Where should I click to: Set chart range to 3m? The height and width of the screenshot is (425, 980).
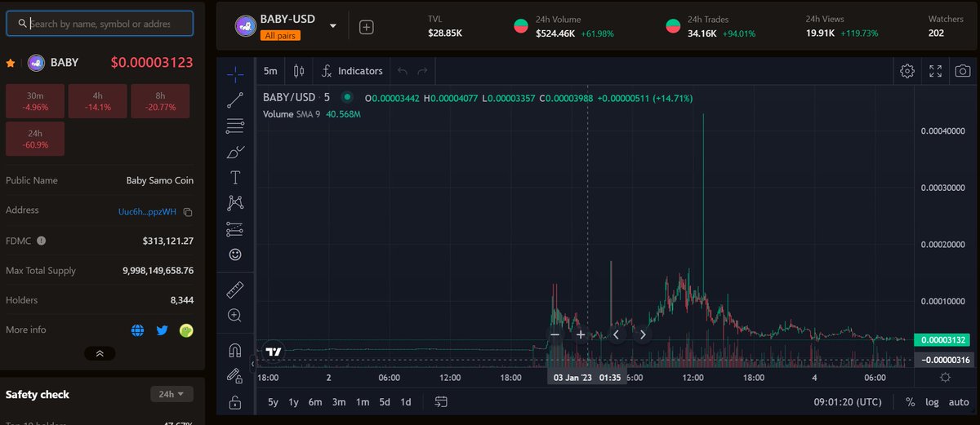point(338,401)
